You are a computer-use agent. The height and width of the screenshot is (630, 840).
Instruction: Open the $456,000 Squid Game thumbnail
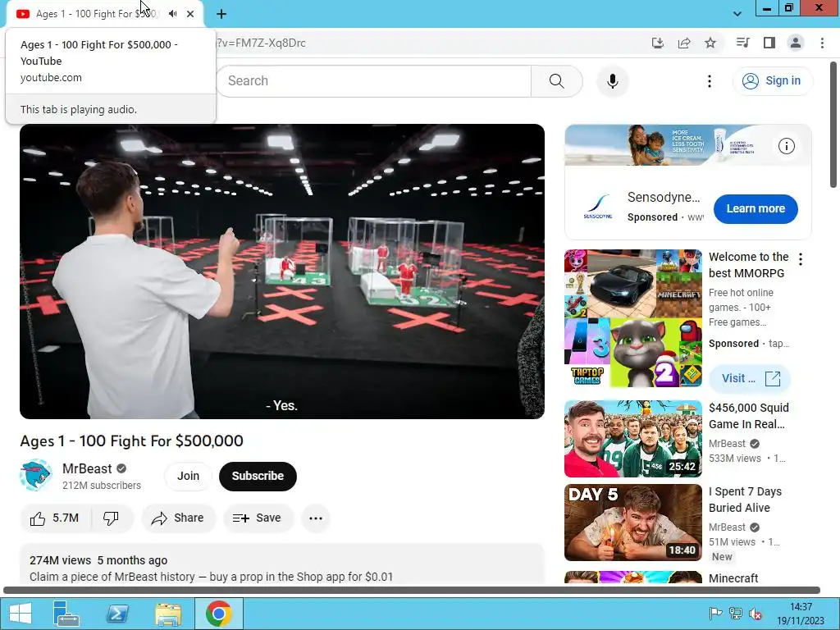point(632,439)
